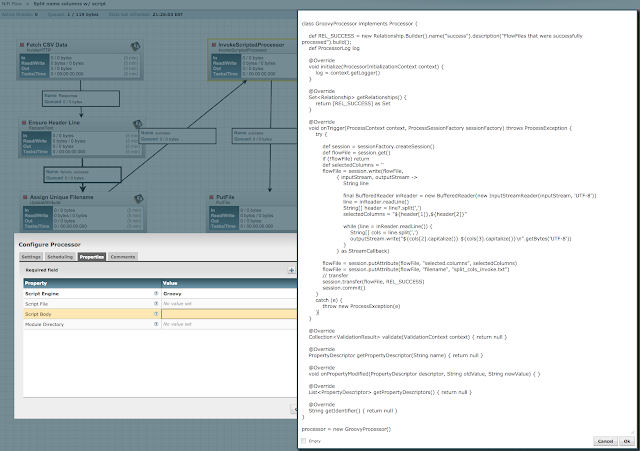Open help icon for Script Body property

click(x=156, y=314)
